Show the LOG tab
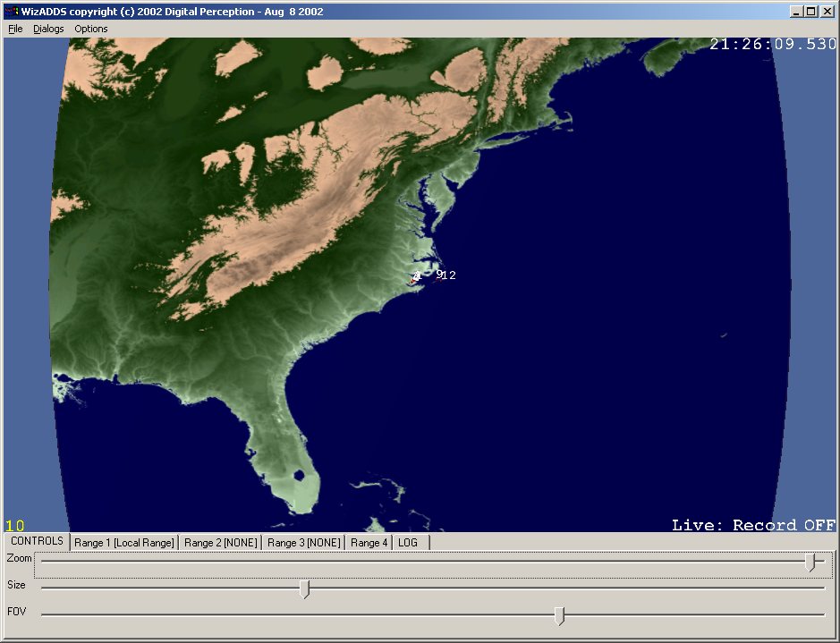Viewport: 840px width, 643px height. pyautogui.click(x=408, y=543)
